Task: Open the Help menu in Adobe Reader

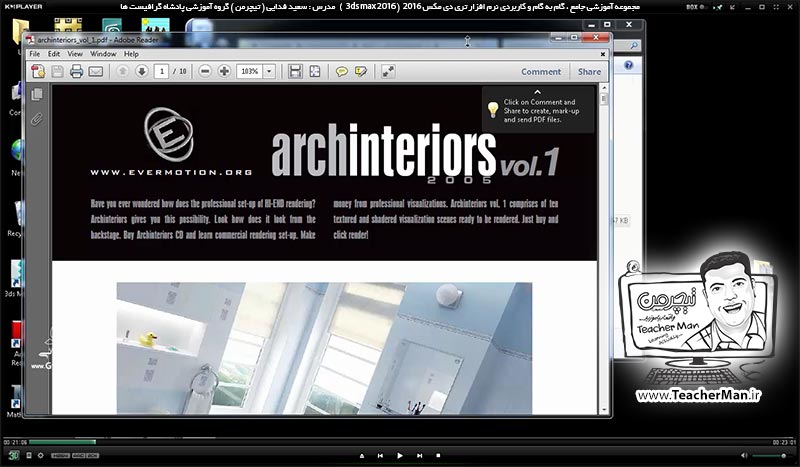Action: [131, 54]
